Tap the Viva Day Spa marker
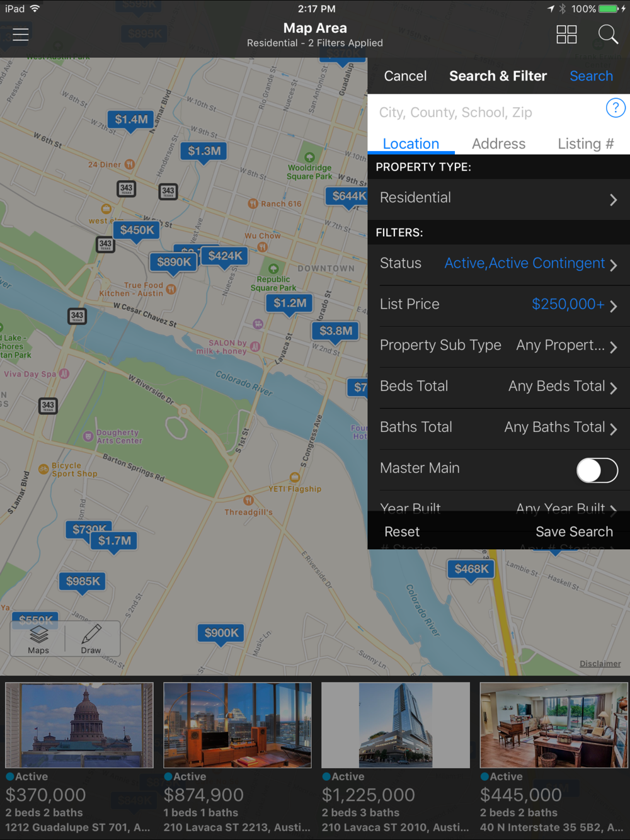The height and width of the screenshot is (840, 630). tap(64, 373)
